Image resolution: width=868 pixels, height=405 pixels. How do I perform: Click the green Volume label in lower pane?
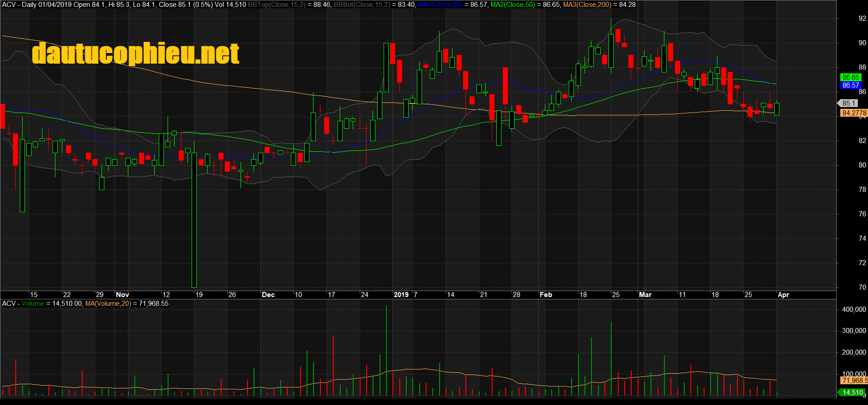pyautogui.click(x=33, y=304)
